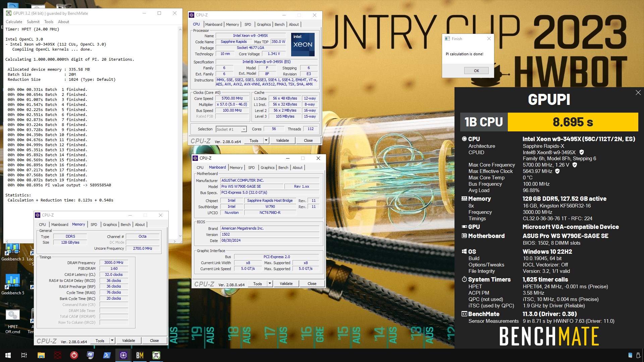The width and height of the screenshot is (644, 362).
Task: Click Tools button in the Mainboard CPU-Z window
Action: click(258, 284)
